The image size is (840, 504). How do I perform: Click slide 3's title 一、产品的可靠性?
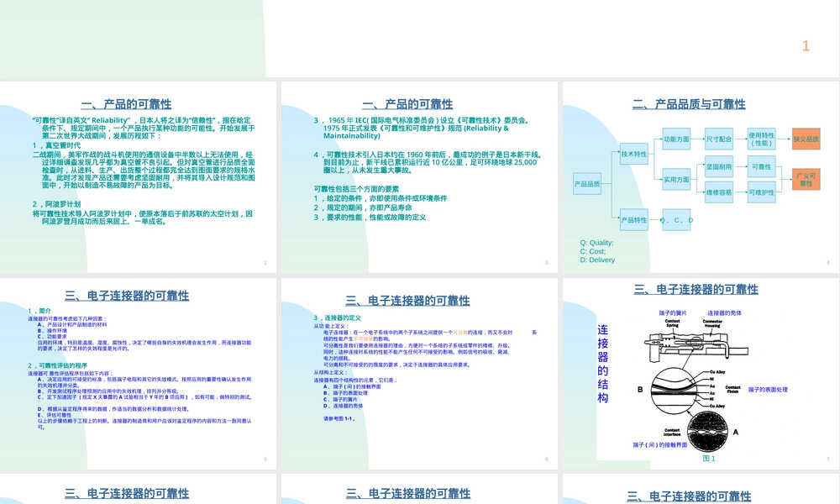(407, 104)
